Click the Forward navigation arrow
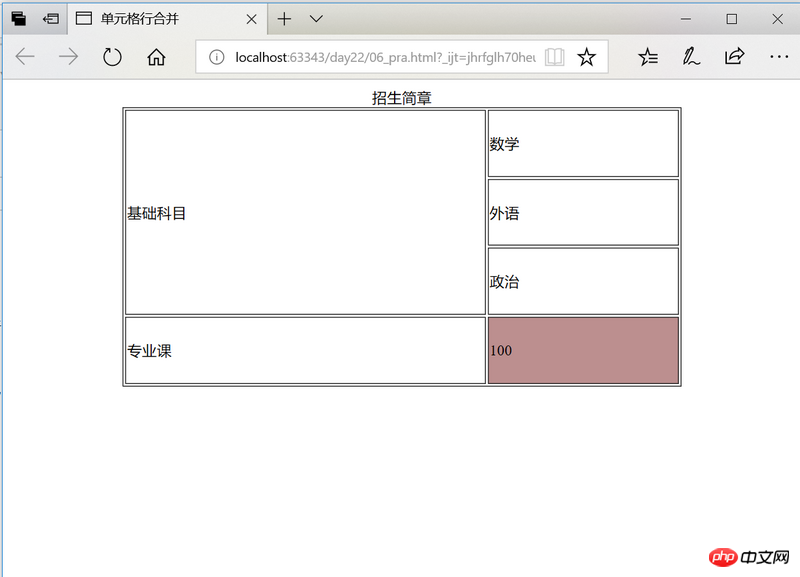 (66, 57)
